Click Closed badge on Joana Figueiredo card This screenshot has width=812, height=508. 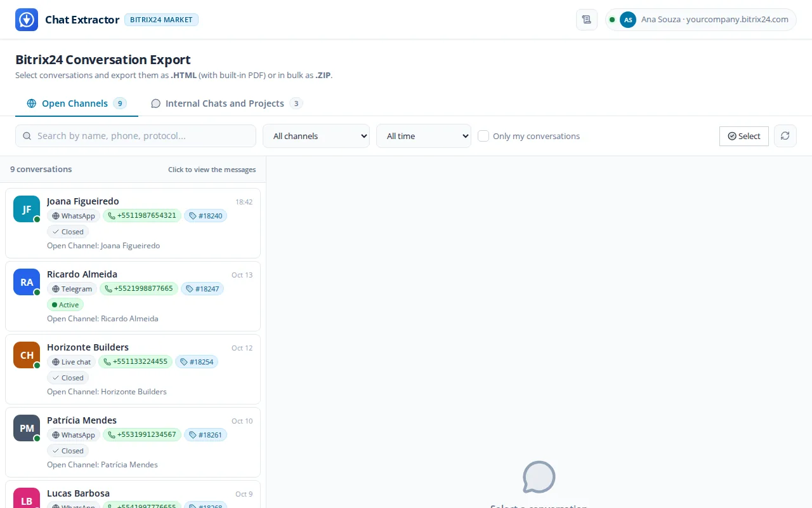68,232
